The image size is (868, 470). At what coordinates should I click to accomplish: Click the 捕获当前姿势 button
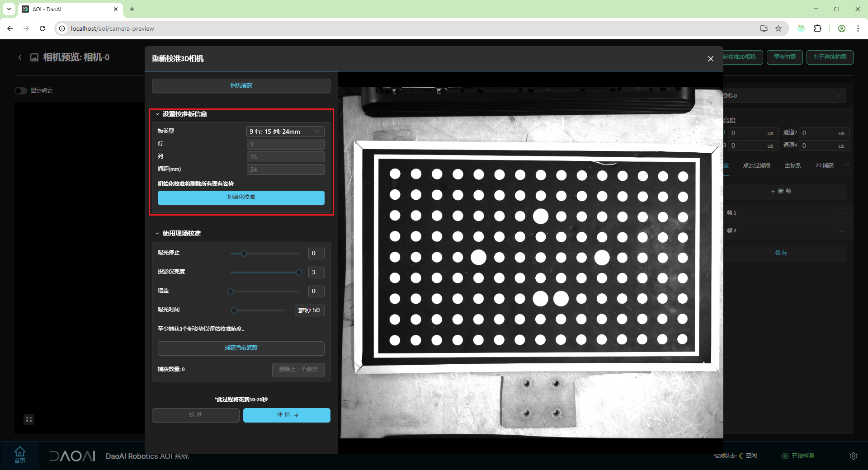[241, 348]
